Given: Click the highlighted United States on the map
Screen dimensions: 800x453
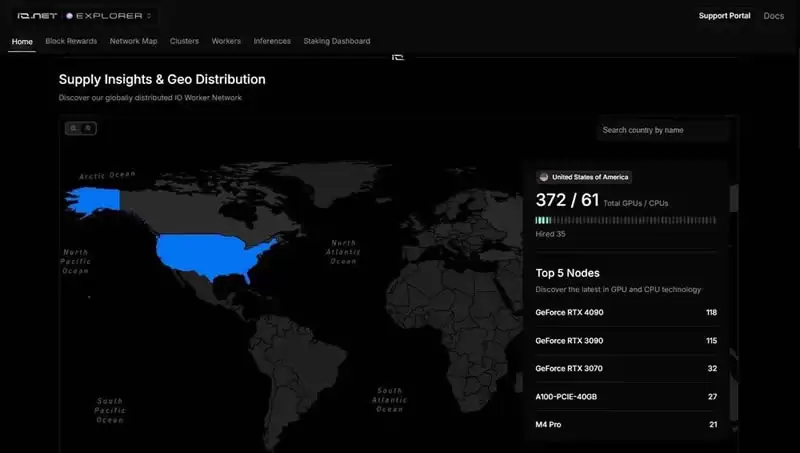Looking at the screenshot, I should (212, 255).
